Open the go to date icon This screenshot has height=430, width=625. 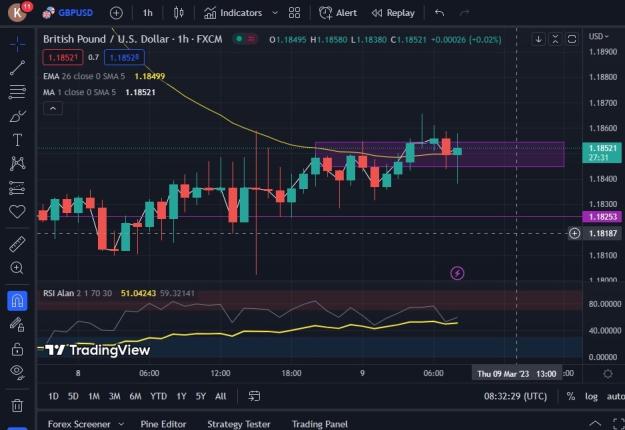click(254, 396)
